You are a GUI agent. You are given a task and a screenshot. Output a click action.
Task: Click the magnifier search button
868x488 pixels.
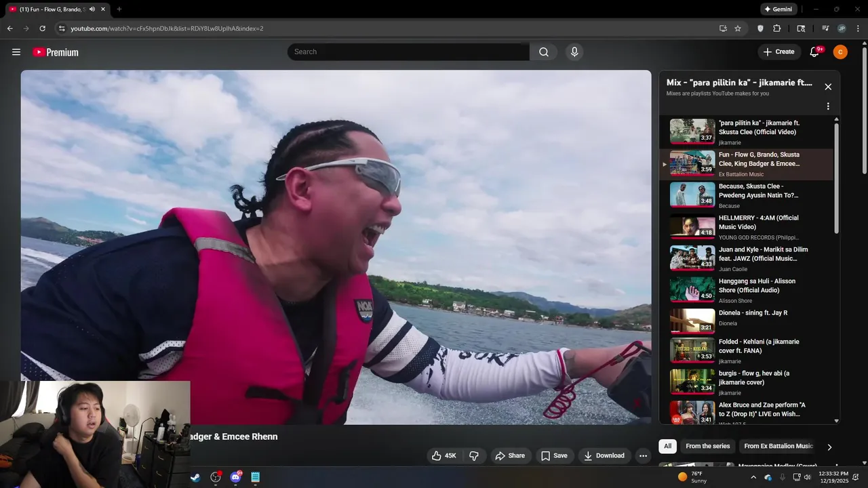pos(544,52)
